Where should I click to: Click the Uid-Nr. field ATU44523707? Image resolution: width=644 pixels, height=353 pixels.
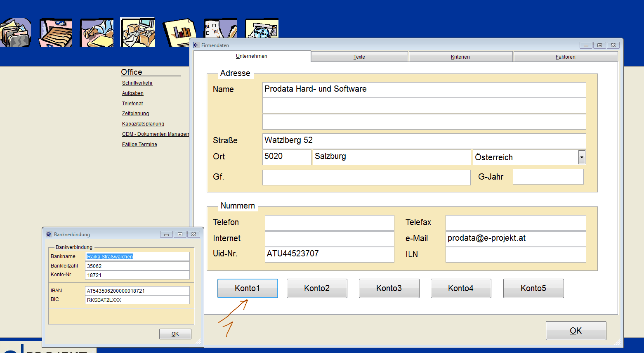click(x=330, y=255)
